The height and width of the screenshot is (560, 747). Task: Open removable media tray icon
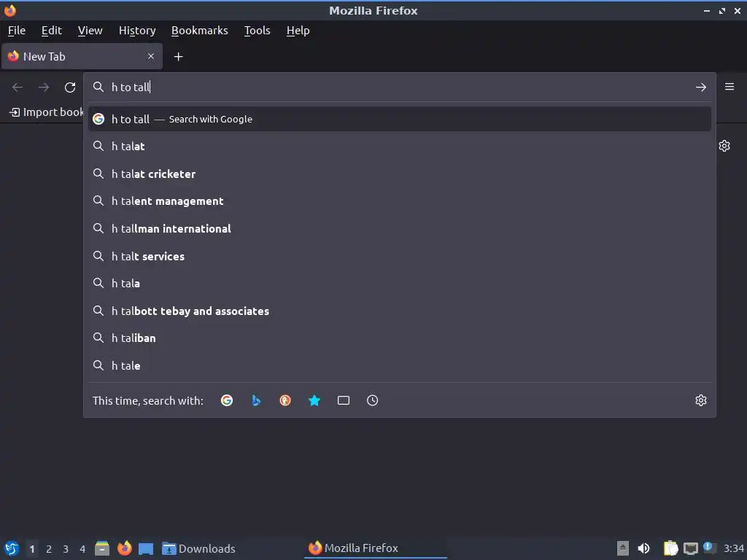[623, 548]
